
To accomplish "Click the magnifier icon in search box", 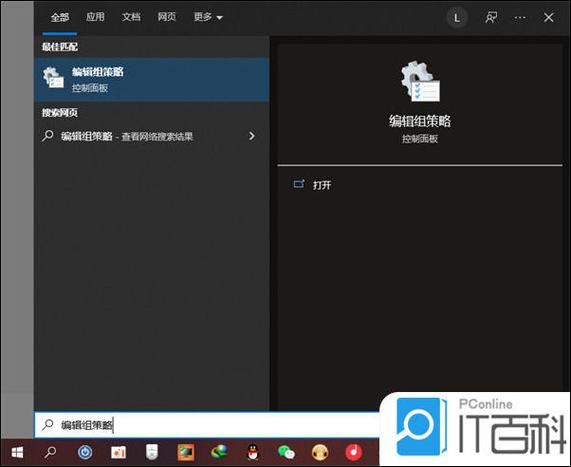I will click(x=48, y=424).
